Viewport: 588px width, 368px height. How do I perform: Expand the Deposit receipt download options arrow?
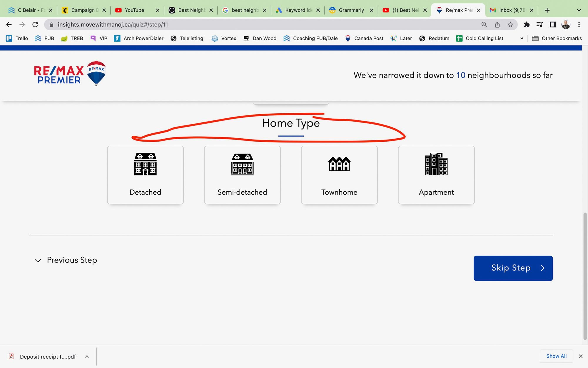point(87,357)
